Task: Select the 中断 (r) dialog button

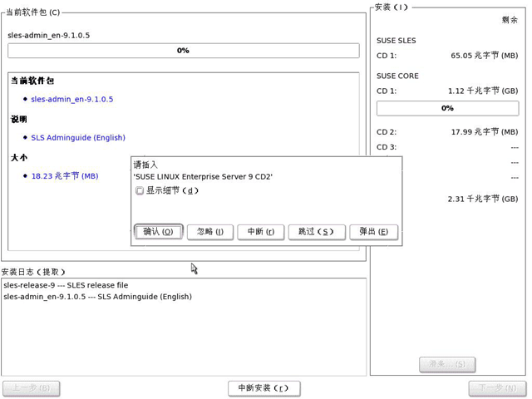Action: pos(260,232)
